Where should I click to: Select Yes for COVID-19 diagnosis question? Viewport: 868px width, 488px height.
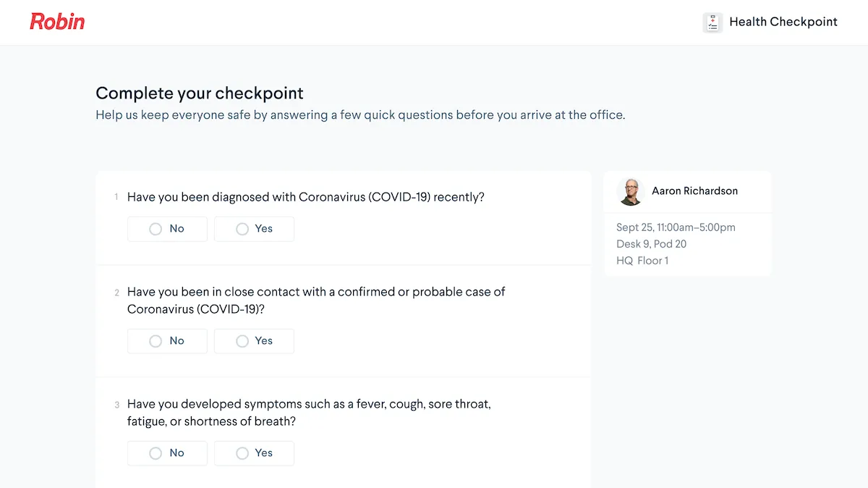tap(254, 229)
